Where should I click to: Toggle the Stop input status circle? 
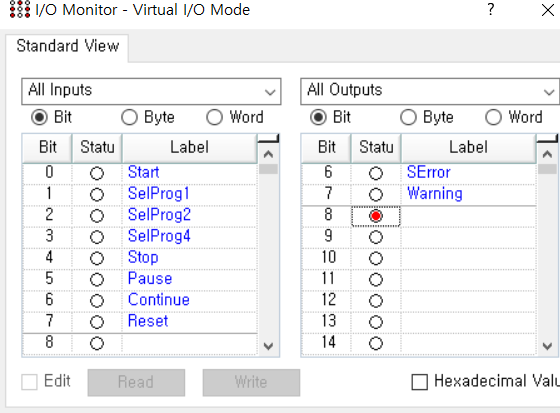tap(97, 258)
